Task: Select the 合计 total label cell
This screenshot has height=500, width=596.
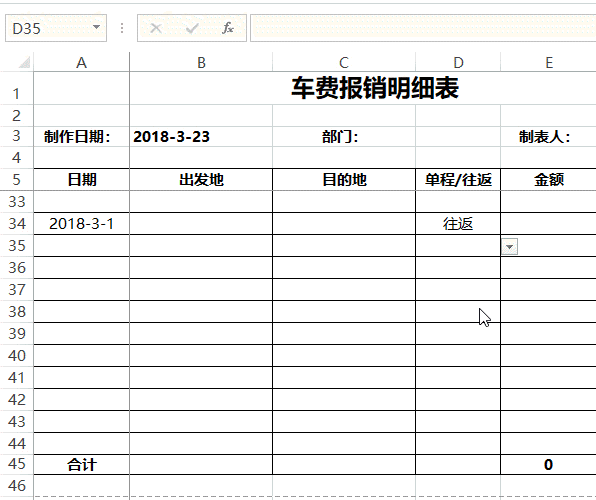Action: (81, 465)
